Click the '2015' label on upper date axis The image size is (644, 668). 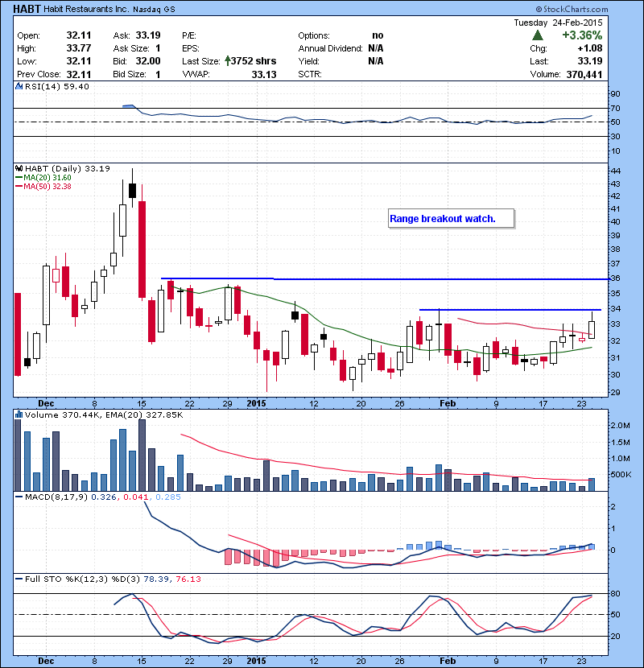click(257, 403)
